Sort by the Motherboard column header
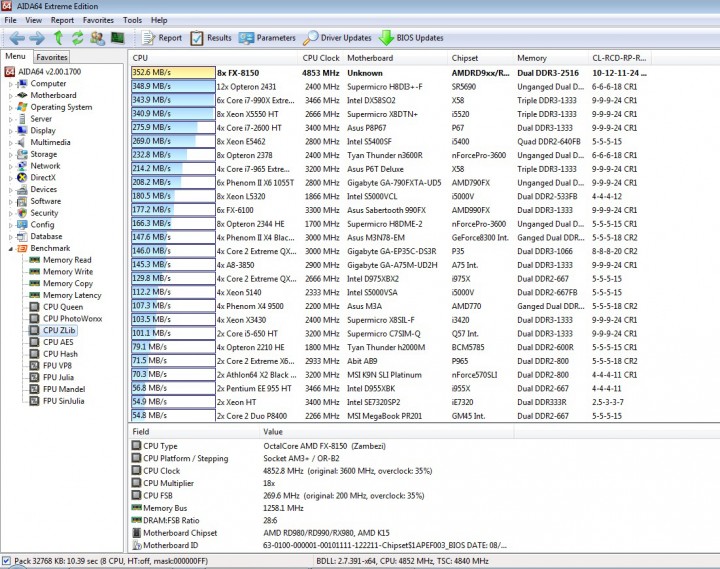720x569 pixels. click(x=395, y=58)
